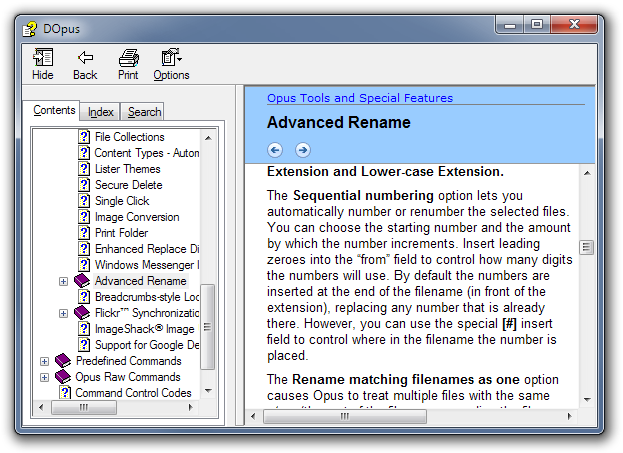Viewport: 623px width, 453px height.
Task: Click the Support for Google topic icon
Action: click(x=84, y=345)
